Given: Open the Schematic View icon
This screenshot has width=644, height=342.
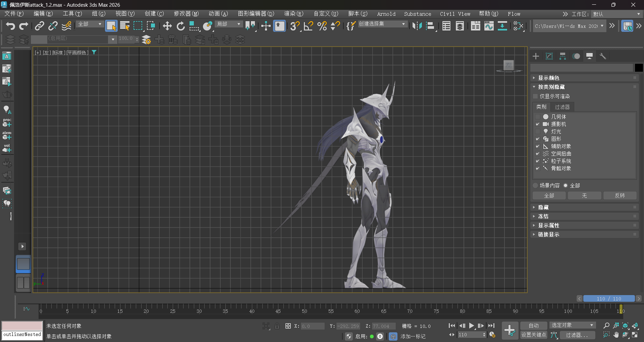Looking at the screenshot, I should point(519,26).
